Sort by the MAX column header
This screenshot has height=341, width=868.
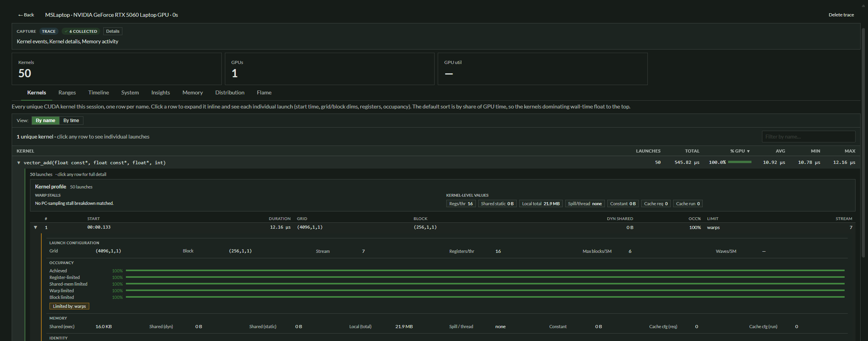coord(850,151)
